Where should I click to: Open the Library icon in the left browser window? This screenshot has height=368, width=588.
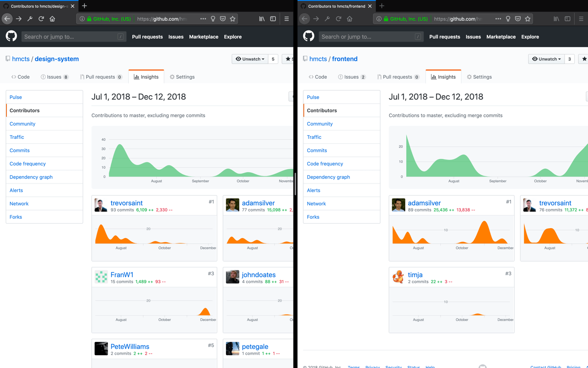(262, 19)
